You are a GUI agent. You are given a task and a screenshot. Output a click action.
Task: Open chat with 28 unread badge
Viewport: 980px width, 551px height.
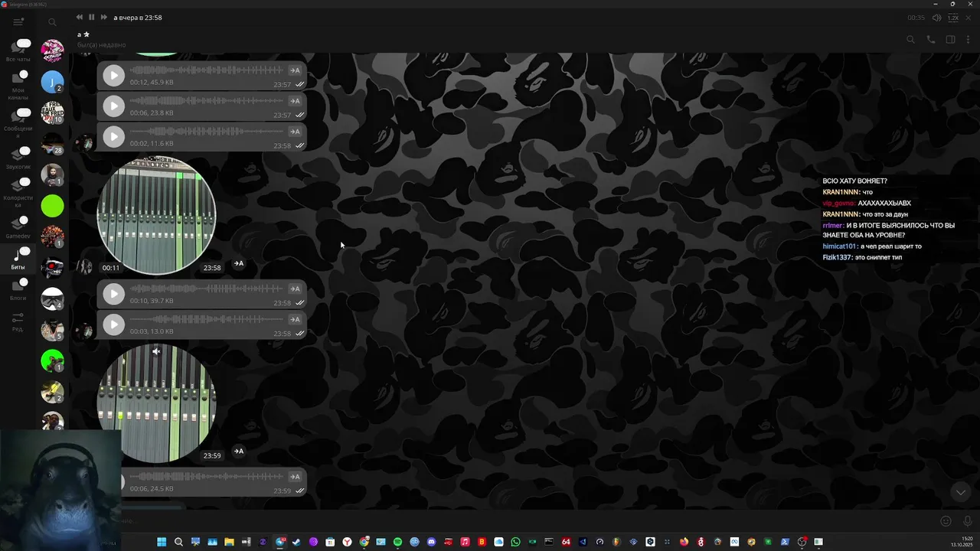[x=52, y=144]
